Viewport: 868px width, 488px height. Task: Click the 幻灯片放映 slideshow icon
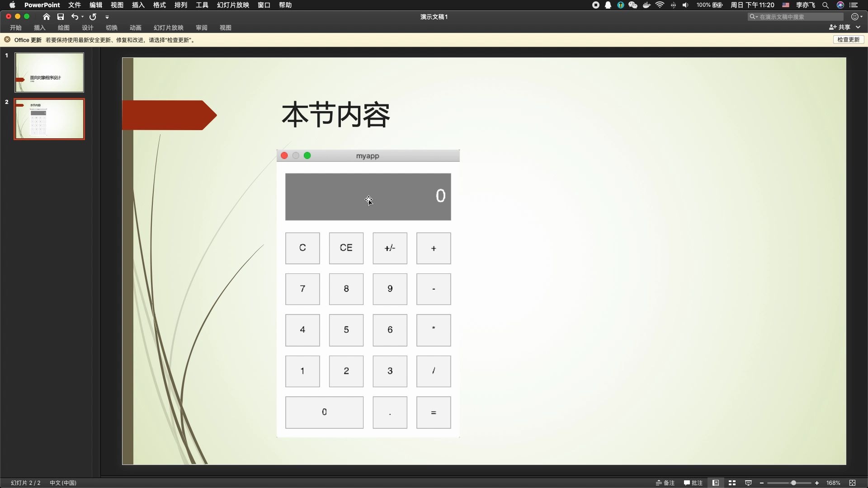pos(749,483)
